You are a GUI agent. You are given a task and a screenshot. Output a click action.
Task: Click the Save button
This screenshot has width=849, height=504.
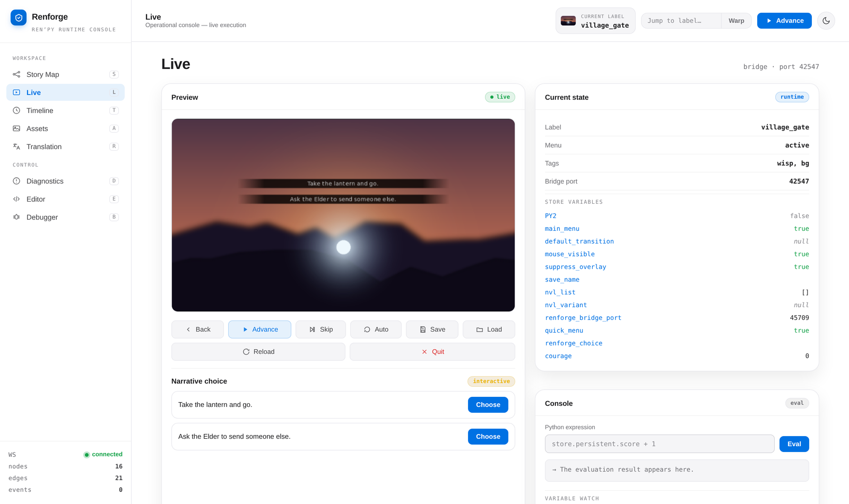(x=432, y=329)
